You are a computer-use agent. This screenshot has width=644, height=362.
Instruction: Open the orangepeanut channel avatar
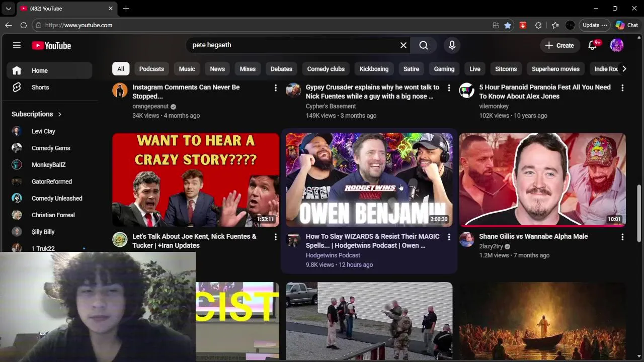(120, 90)
